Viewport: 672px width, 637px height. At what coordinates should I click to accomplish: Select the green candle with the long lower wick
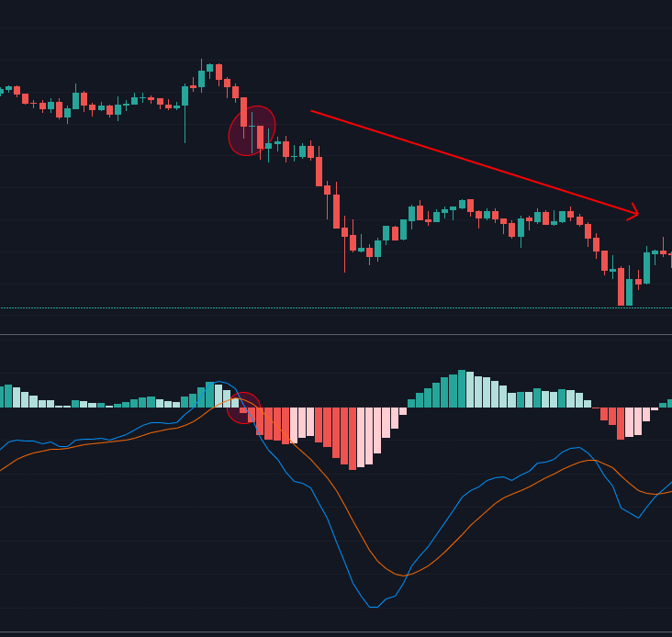pos(185,96)
